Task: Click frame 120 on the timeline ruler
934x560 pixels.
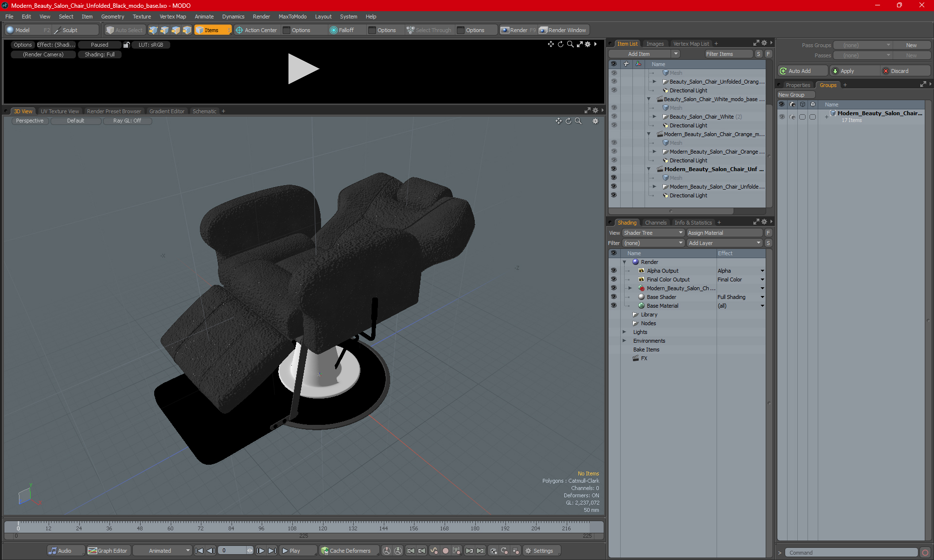Action: click(323, 528)
